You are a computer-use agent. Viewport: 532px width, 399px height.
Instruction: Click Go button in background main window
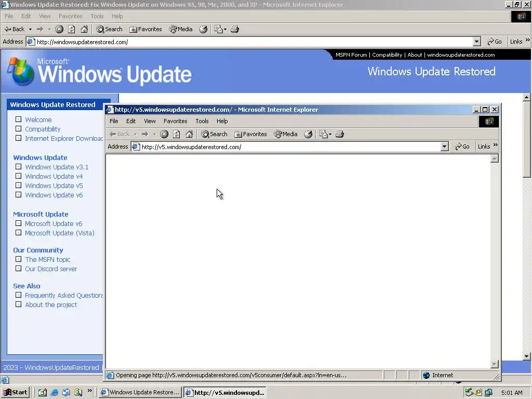click(495, 42)
